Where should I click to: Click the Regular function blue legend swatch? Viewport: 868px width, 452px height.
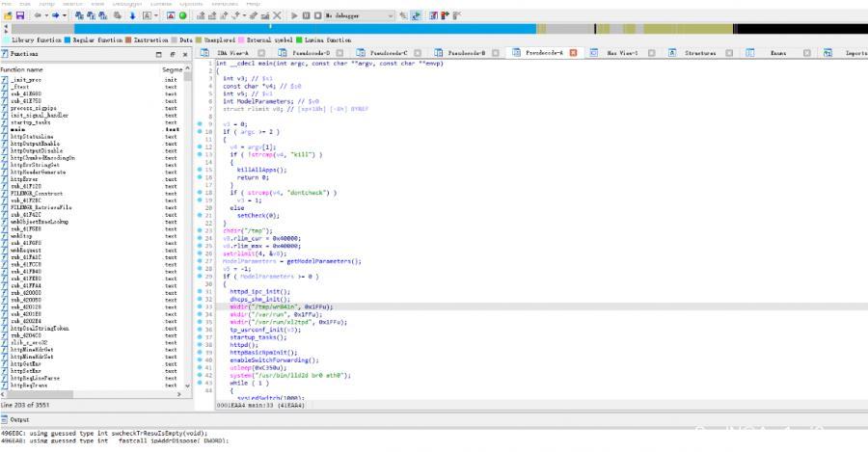click(x=68, y=40)
